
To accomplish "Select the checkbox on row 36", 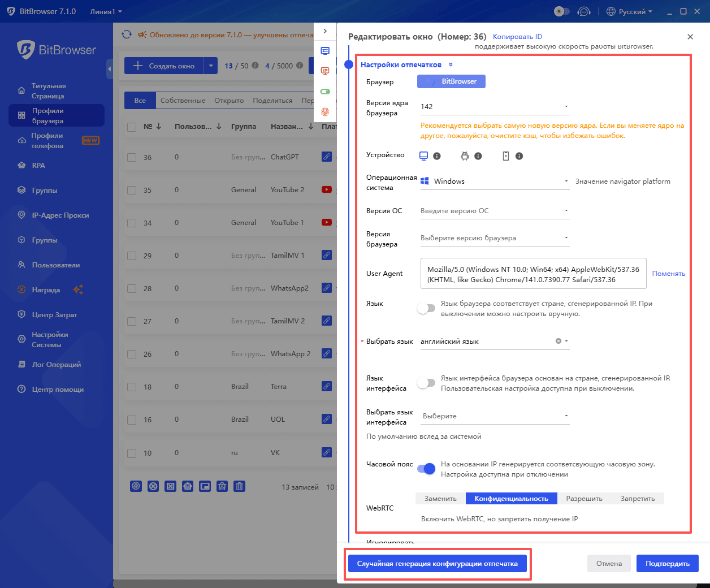I will 132,157.
